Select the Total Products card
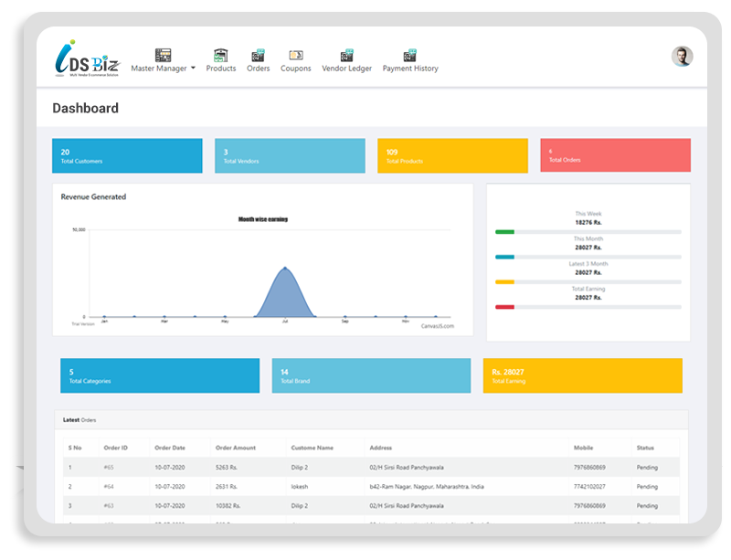Image resolution: width=731 pixels, height=560 pixels. click(452, 155)
